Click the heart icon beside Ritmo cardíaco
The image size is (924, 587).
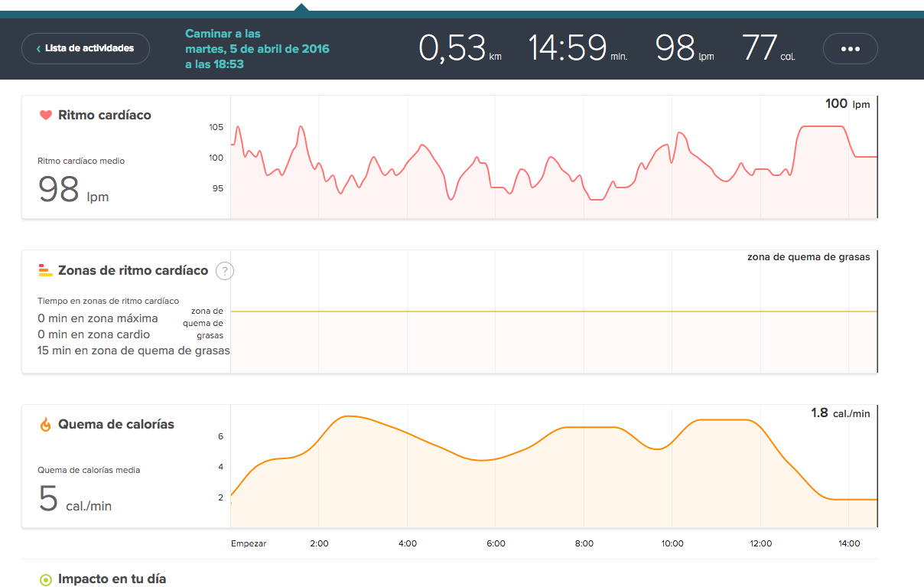[x=45, y=116]
